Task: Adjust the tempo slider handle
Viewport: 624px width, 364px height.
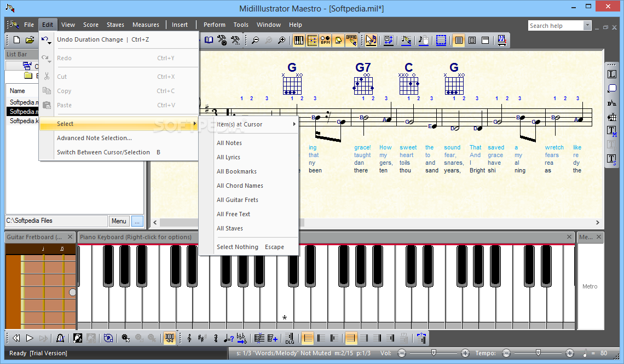Action: click(x=538, y=353)
